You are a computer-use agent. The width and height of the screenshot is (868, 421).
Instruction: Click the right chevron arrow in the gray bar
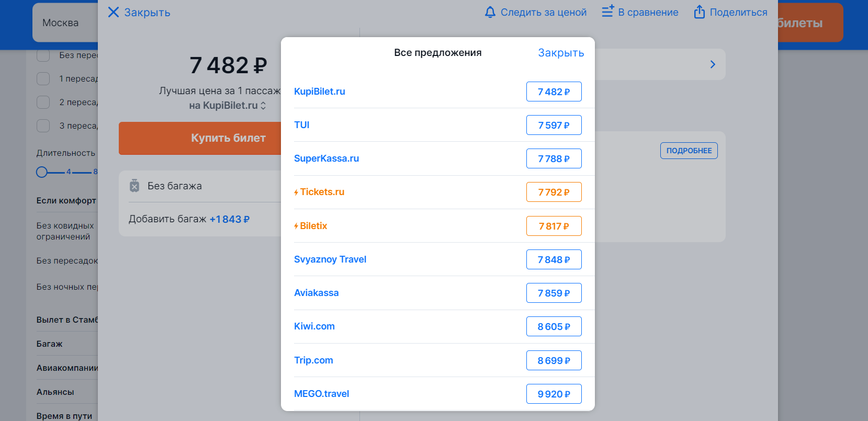coord(713,64)
